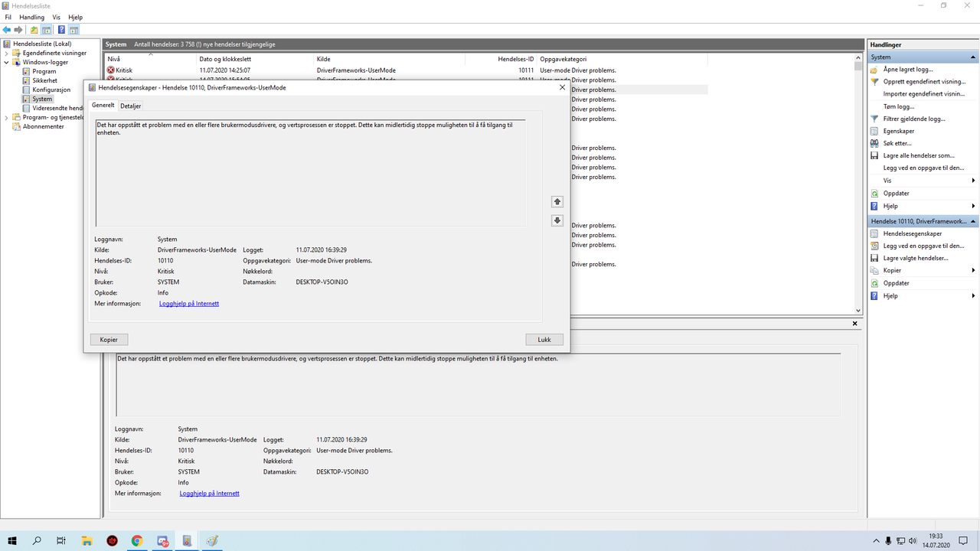Click the copy icon next to Kopier
980x551 pixels.
coord(875,270)
